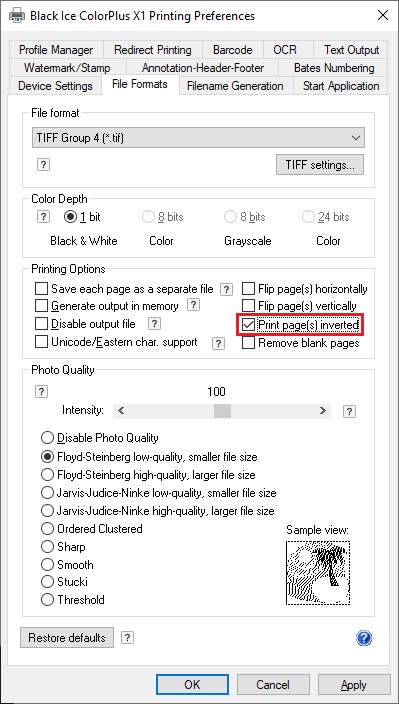Click the help icon beside Color Depth 1 bit
The width and height of the screenshot is (399, 704).
43,217
